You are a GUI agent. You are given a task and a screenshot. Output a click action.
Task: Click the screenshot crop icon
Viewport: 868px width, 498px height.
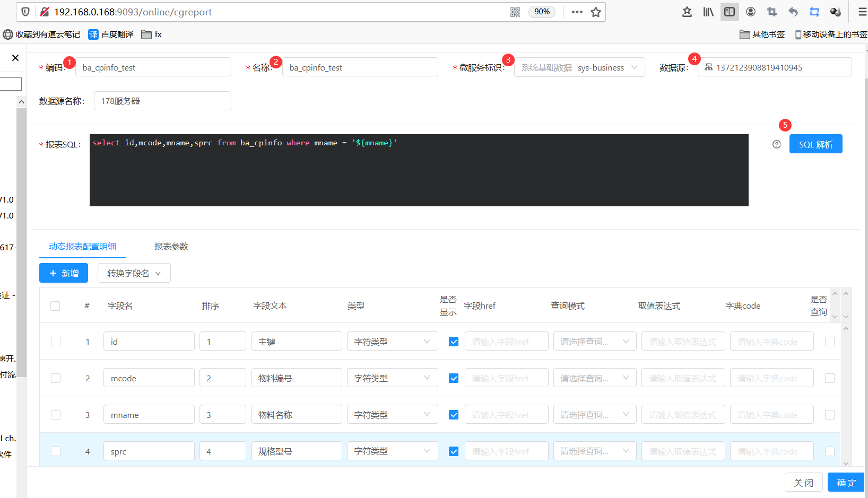click(x=772, y=12)
